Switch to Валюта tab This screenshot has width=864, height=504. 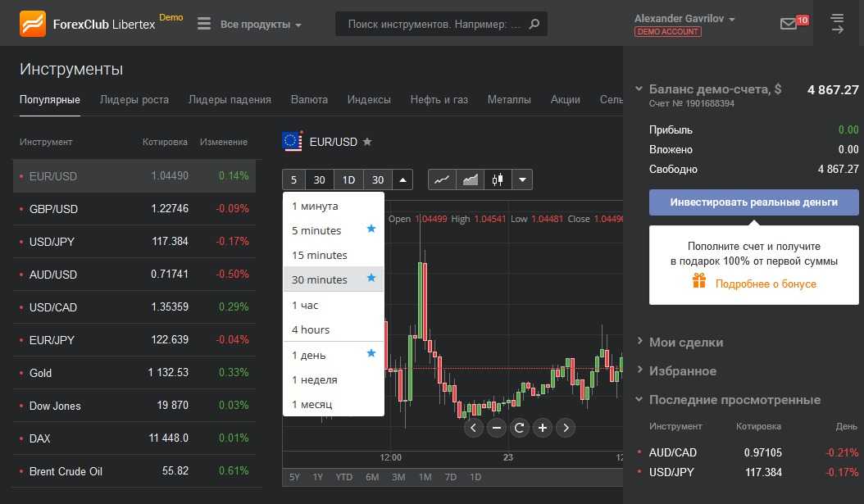[x=309, y=100]
